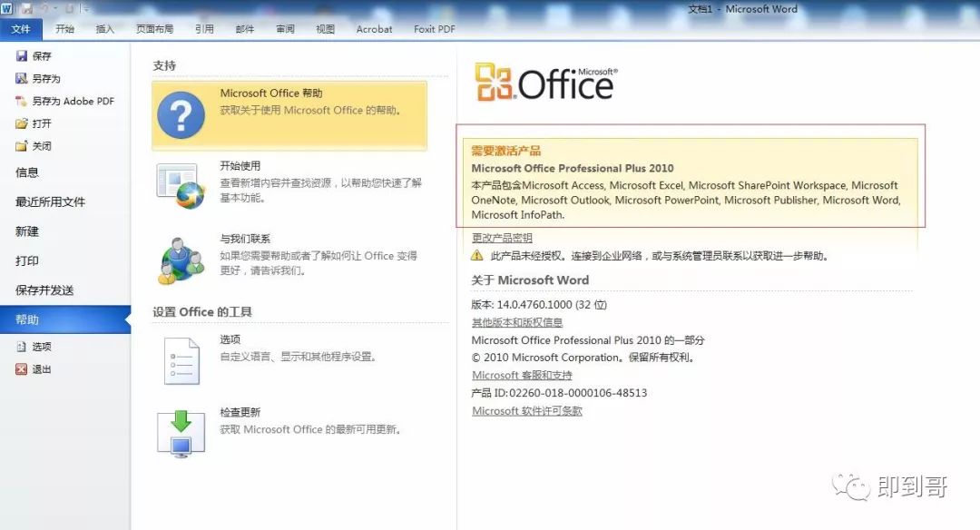Click the Save icon in backstage menu
The image size is (980, 530).
(22, 55)
